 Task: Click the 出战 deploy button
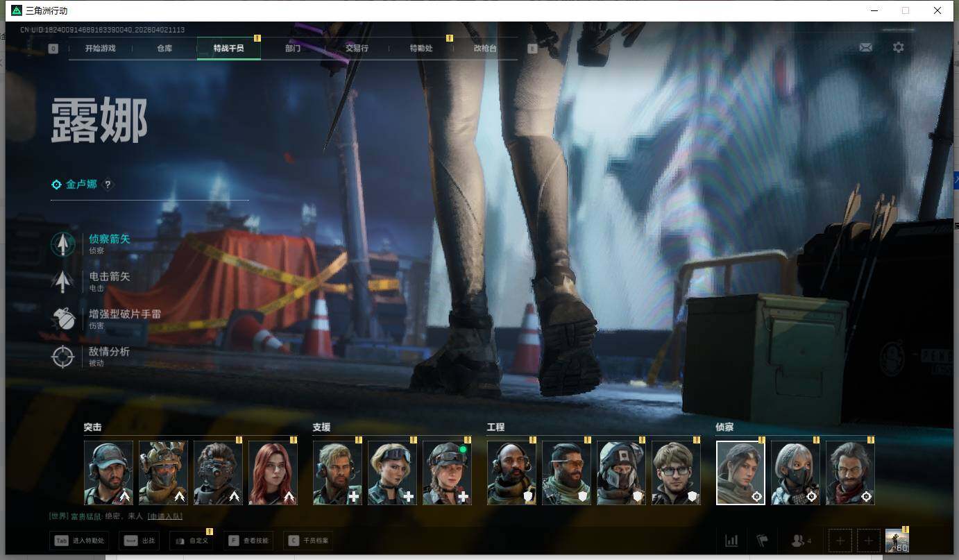tap(139, 541)
